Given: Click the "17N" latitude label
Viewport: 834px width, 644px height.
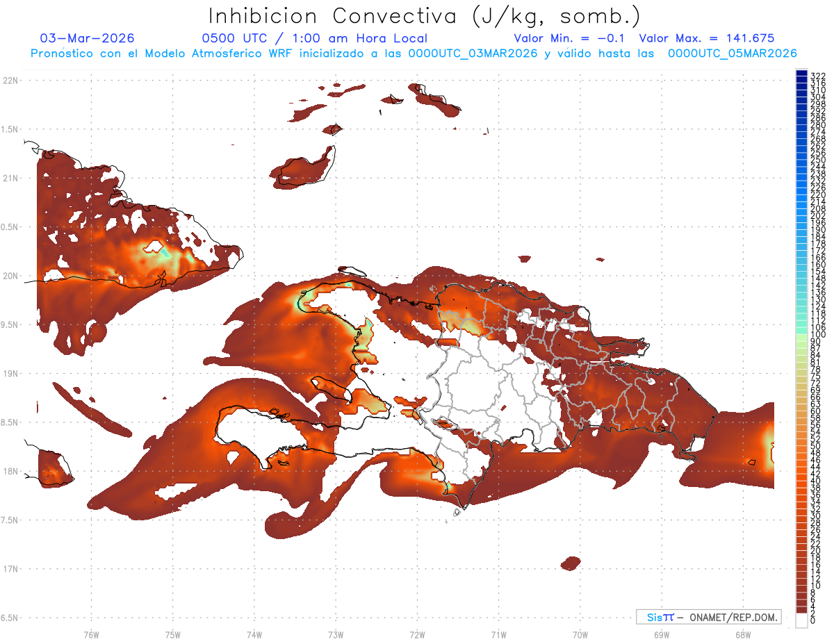Looking at the screenshot, I should click(10, 569).
